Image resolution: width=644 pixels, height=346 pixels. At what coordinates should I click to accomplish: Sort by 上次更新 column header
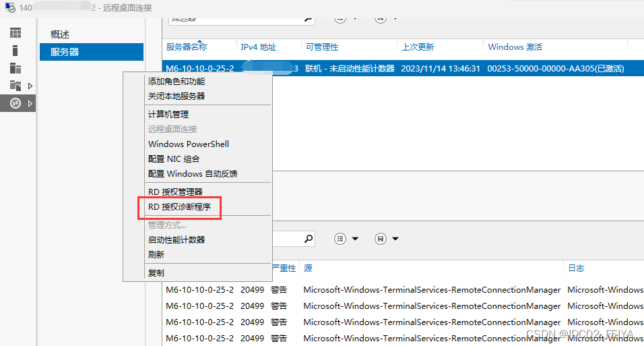click(x=418, y=47)
